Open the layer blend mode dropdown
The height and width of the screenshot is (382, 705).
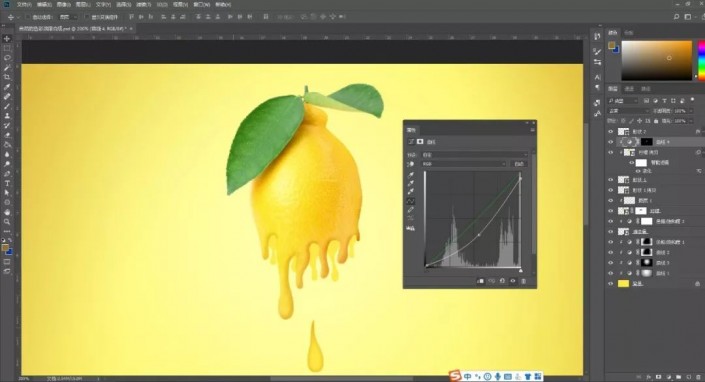(x=628, y=111)
